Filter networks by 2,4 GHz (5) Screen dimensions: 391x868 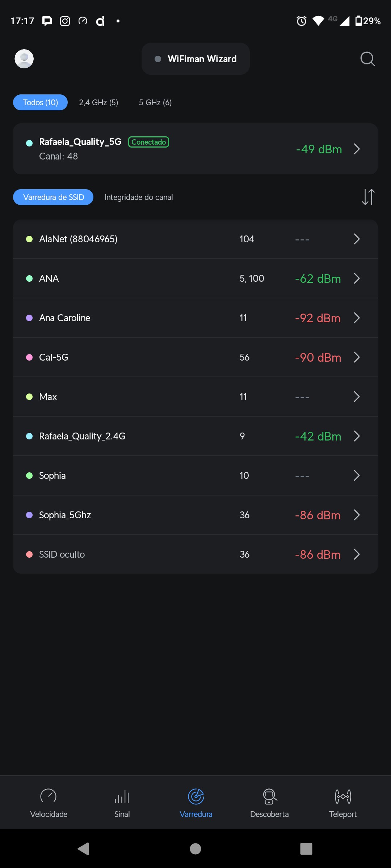pos(98,102)
